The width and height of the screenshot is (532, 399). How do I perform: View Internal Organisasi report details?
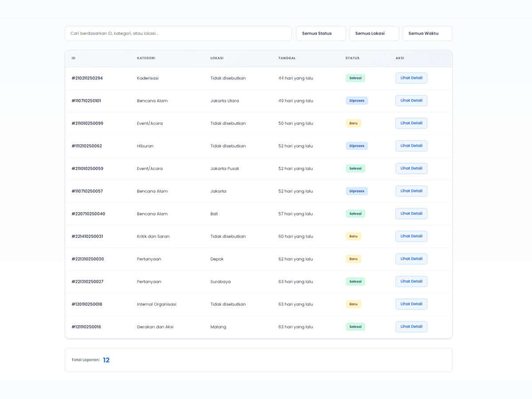(x=411, y=304)
